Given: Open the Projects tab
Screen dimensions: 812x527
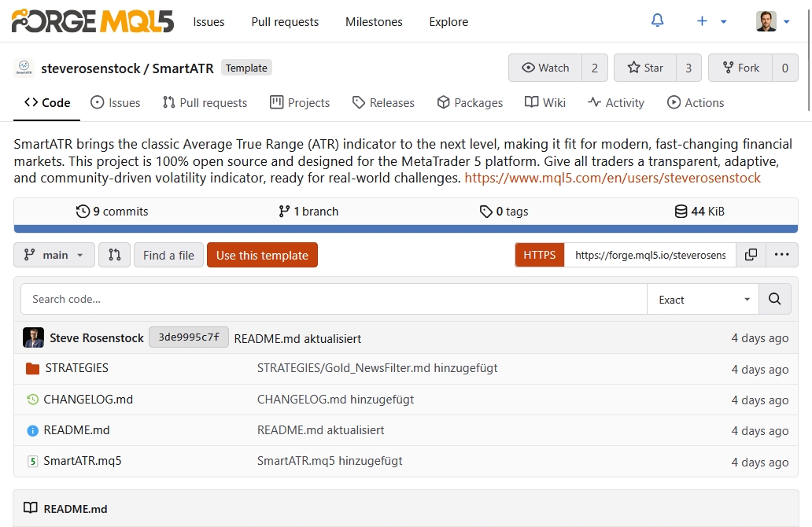Looking at the screenshot, I should coord(300,102).
